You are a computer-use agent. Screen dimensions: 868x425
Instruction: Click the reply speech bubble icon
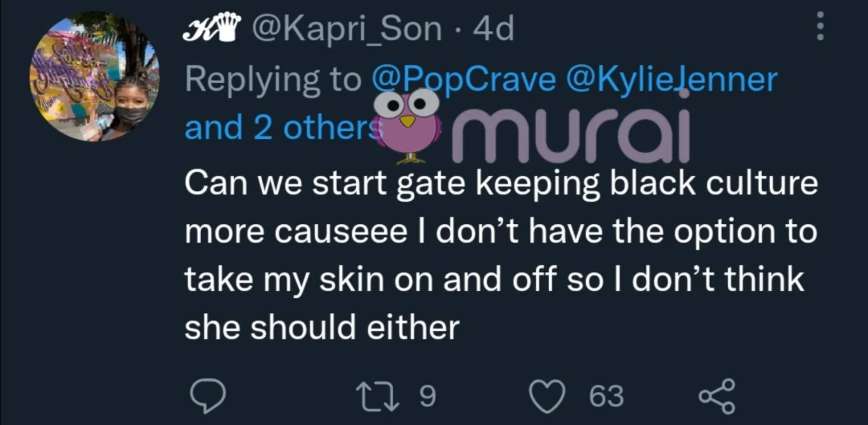[x=208, y=396]
